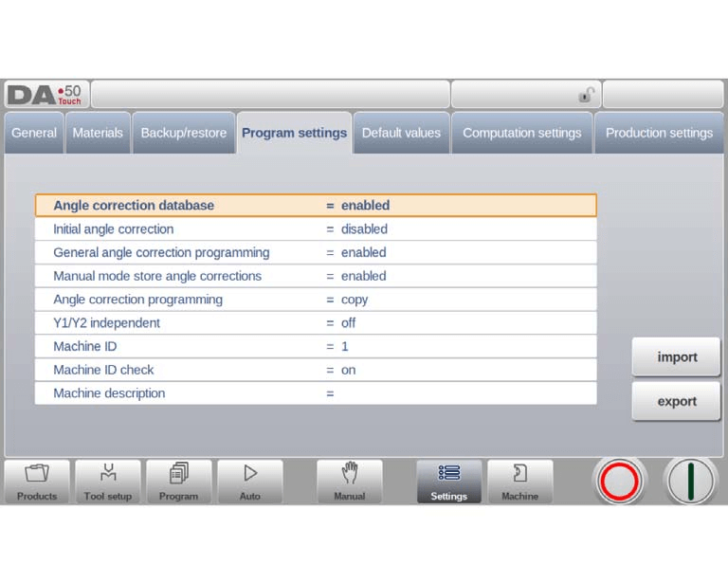Click the padlock icon in top bar

click(587, 95)
